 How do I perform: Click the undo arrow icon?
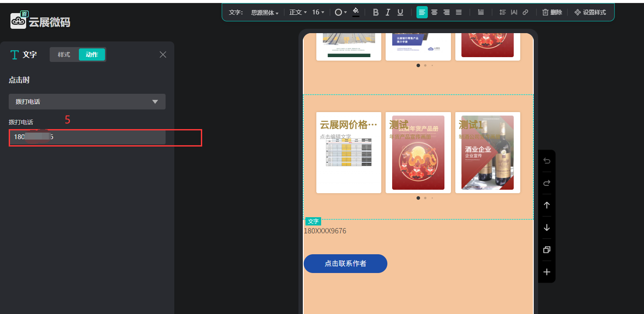coord(547,161)
